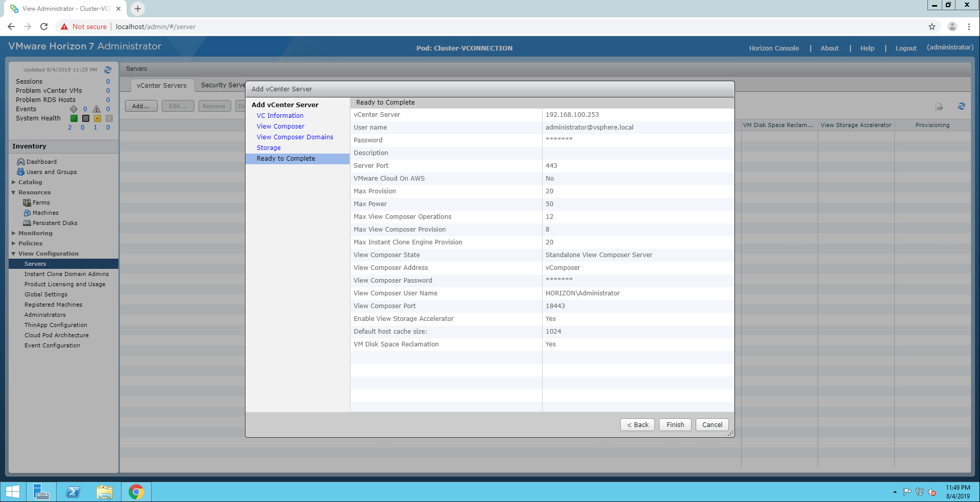Open Farms under Resources
980x502 pixels.
tap(41, 203)
